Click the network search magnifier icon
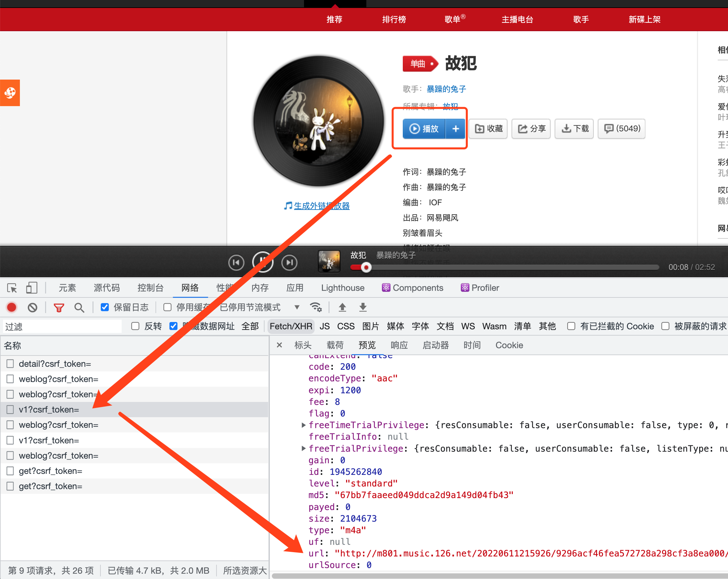728x579 pixels. [79, 307]
